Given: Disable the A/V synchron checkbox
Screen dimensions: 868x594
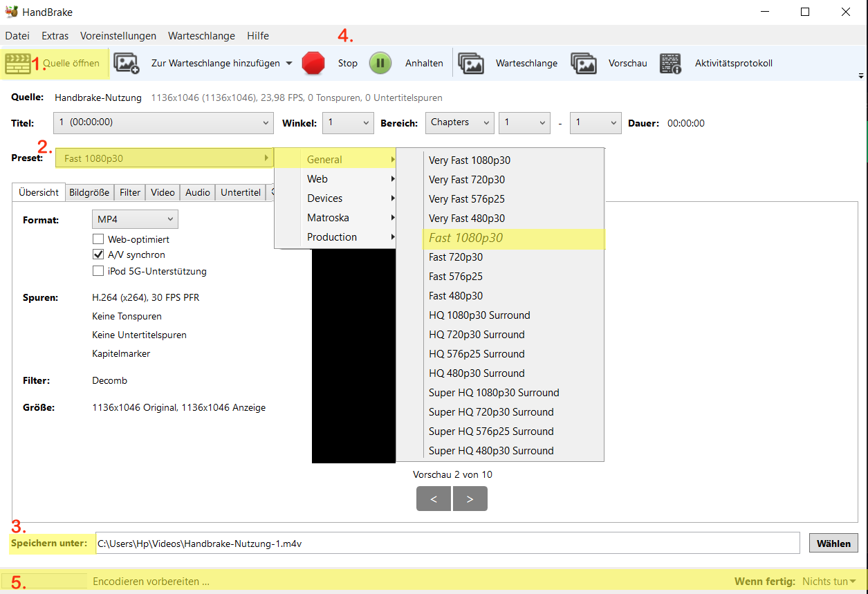Looking at the screenshot, I should 98,254.
